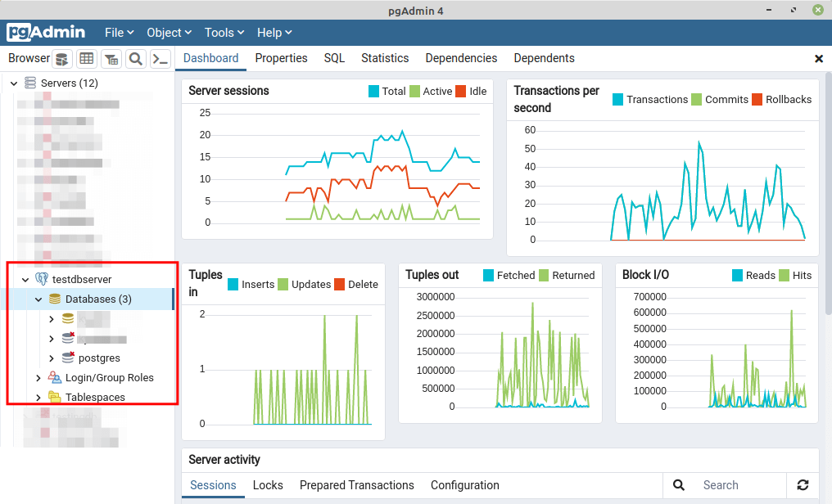Click the testdbserver elephant icon
The image size is (832, 504).
(42, 280)
